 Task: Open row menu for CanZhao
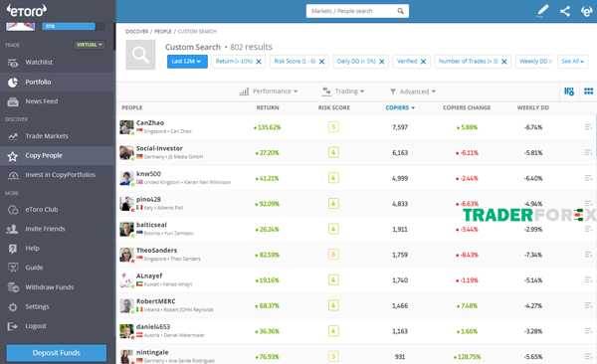click(588, 126)
